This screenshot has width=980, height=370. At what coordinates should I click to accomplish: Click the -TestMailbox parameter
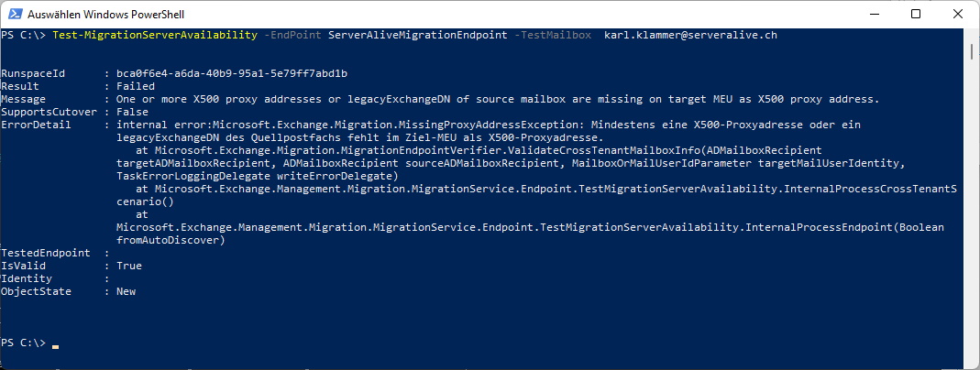click(x=553, y=35)
